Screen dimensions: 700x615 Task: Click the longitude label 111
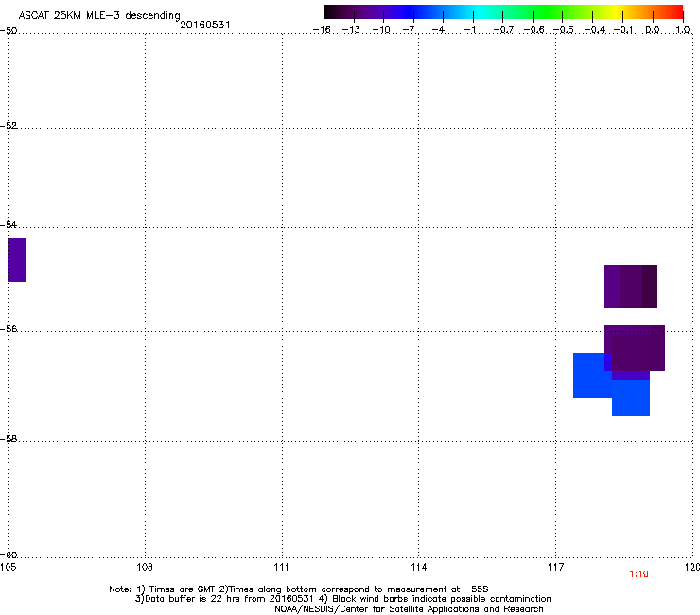(x=281, y=567)
